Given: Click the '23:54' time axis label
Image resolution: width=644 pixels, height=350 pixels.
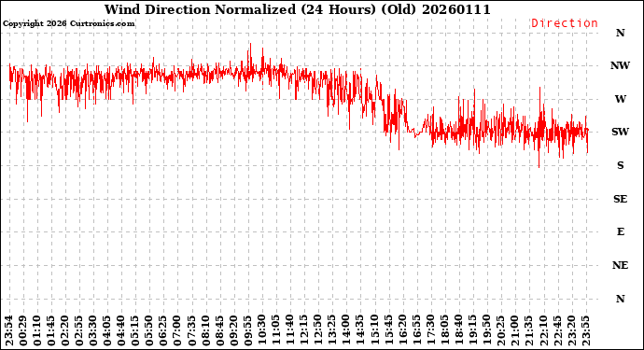Looking at the screenshot, I should [x=9, y=330].
